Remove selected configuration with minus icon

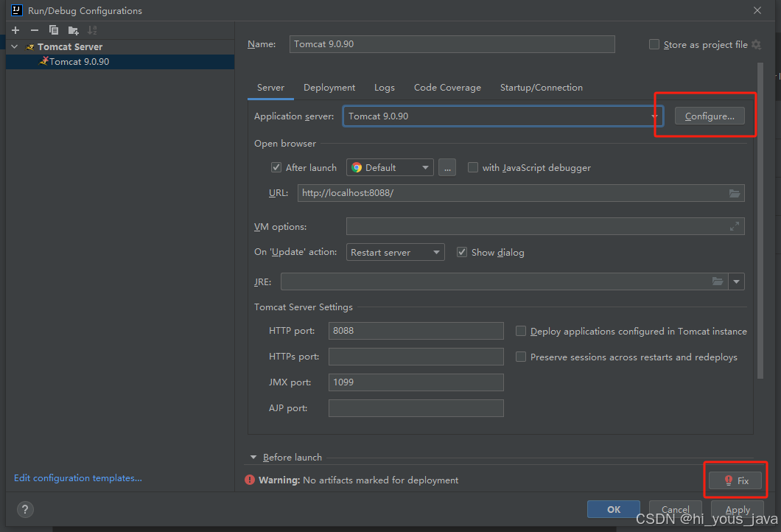pyautogui.click(x=35, y=30)
